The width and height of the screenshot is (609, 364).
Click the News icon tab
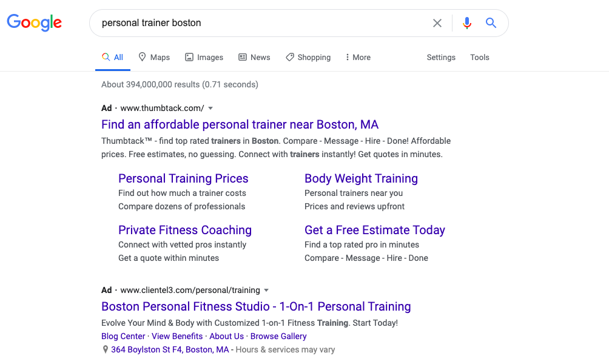pyautogui.click(x=241, y=57)
